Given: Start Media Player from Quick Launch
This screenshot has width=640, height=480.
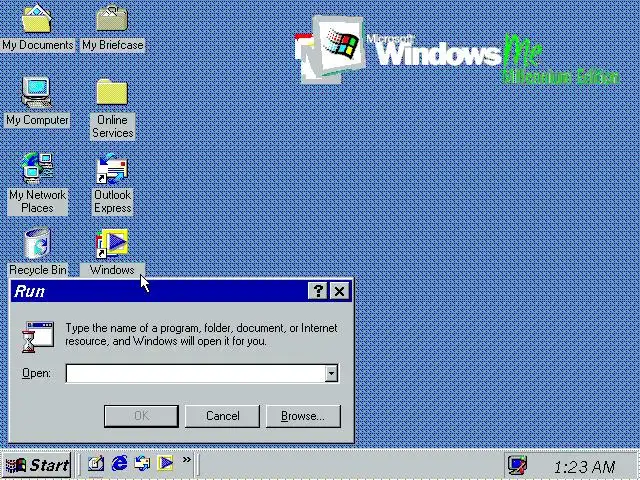Looking at the screenshot, I should [165, 463].
